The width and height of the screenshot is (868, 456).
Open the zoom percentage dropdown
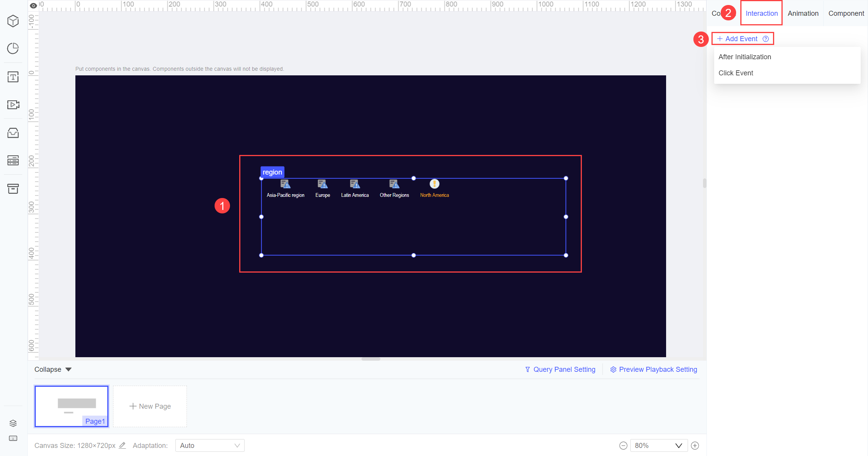point(659,445)
